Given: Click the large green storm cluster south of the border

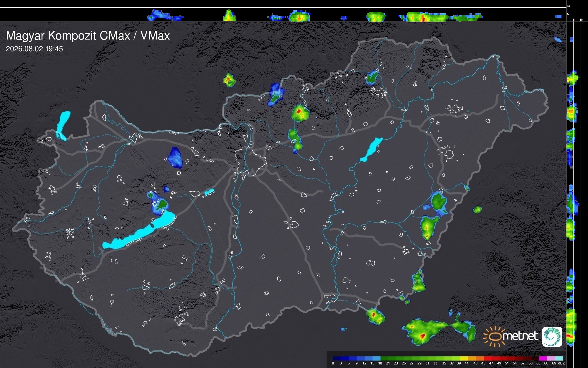Looking at the screenshot, I should click(x=424, y=332).
